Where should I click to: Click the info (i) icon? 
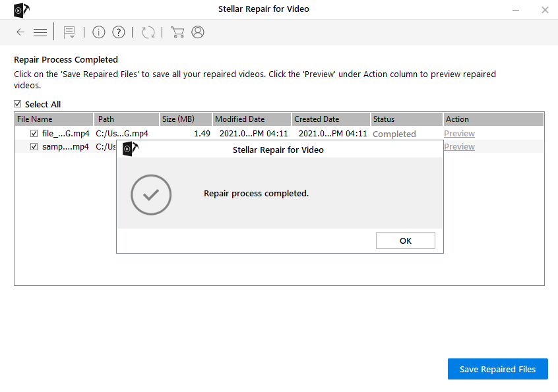tap(98, 32)
